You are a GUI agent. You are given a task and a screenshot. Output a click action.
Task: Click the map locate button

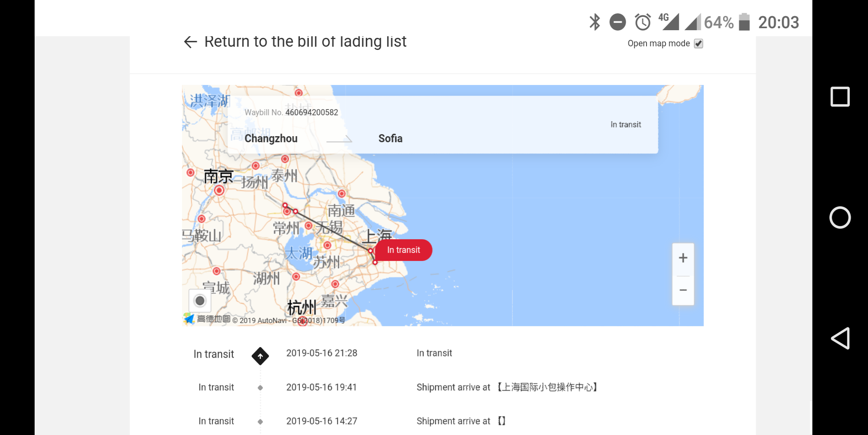[x=200, y=301]
